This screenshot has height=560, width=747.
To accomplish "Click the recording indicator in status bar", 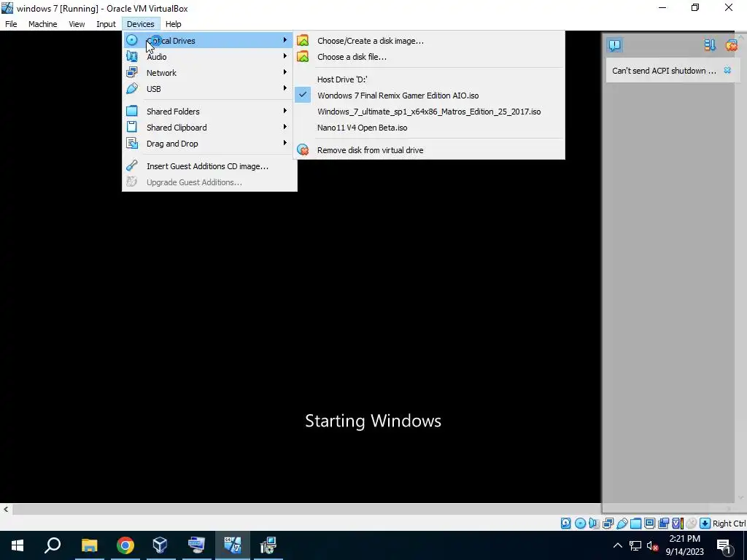I will (663, 524).
